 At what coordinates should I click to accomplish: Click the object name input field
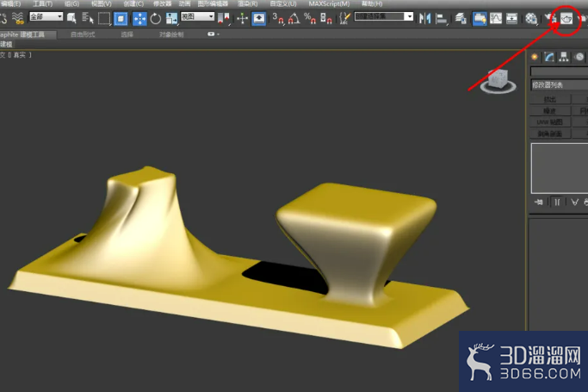559,72
